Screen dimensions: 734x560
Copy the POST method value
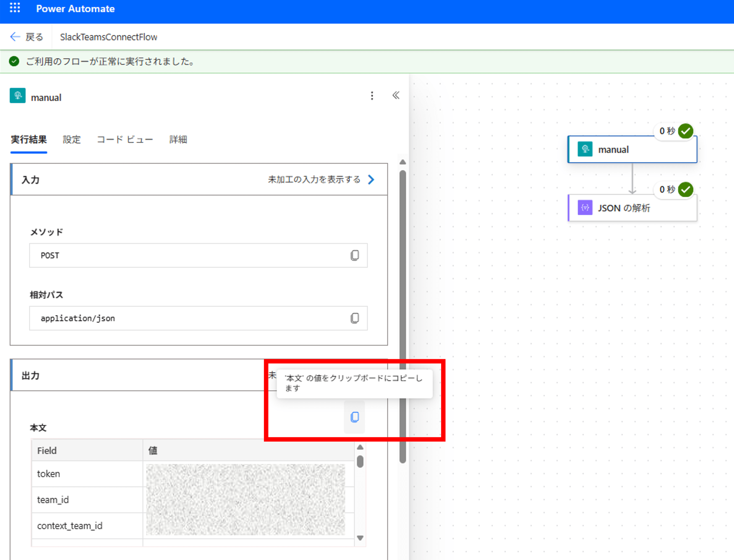(x=355, y=255)
